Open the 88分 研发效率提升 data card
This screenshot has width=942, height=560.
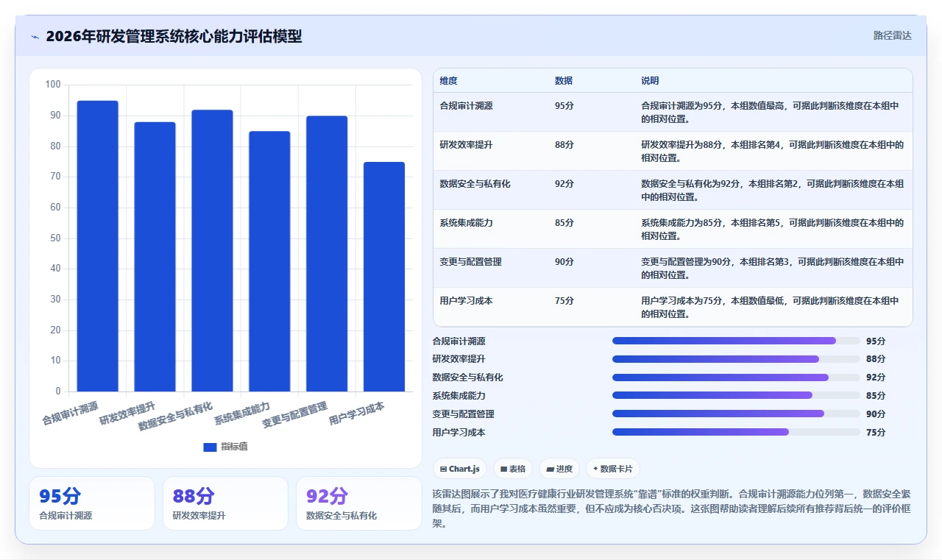[225, 503]
